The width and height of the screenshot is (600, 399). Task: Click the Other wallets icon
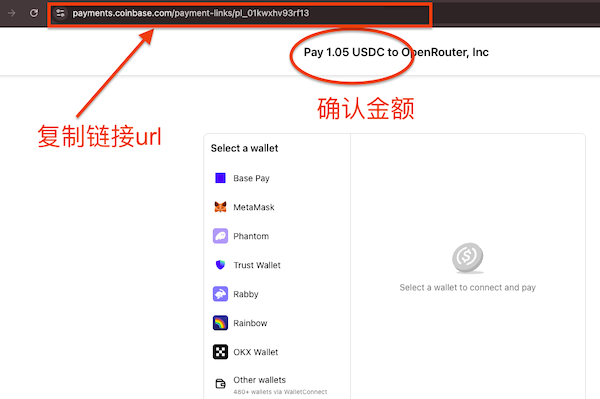point(220,383)
